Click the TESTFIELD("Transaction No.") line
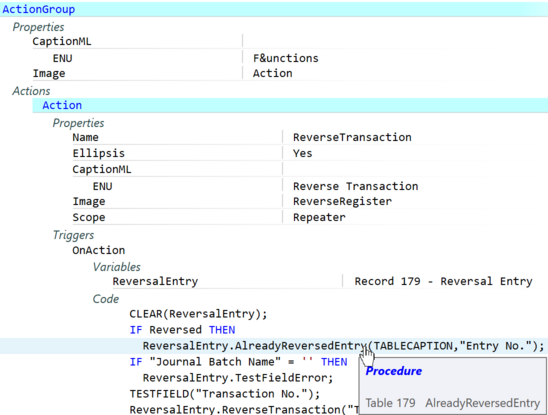The image size is (548, 415). 225,394
